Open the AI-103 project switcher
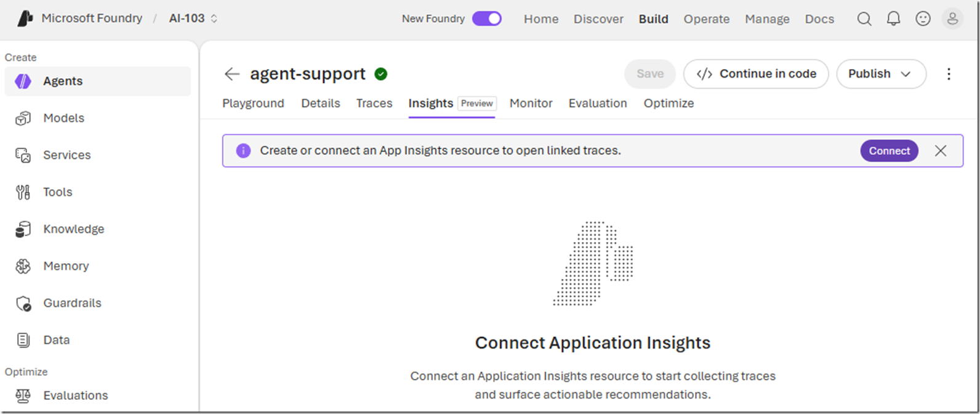Screen dimensions: 980x414 193,18
